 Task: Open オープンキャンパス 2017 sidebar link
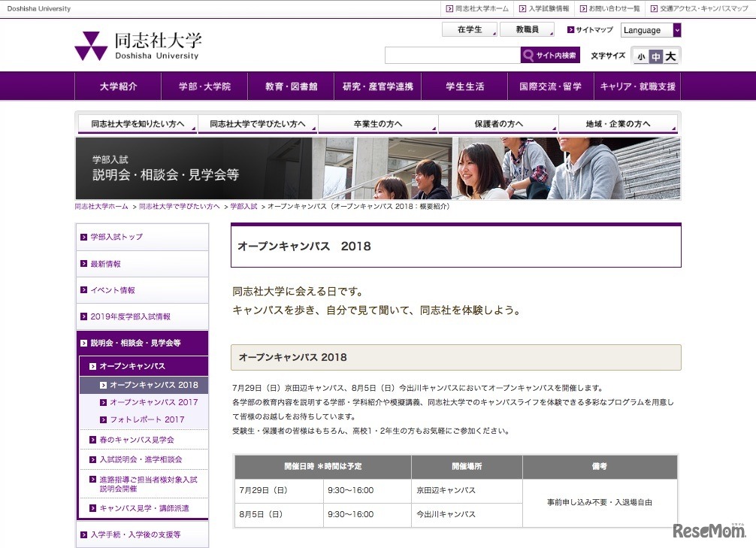153,402
